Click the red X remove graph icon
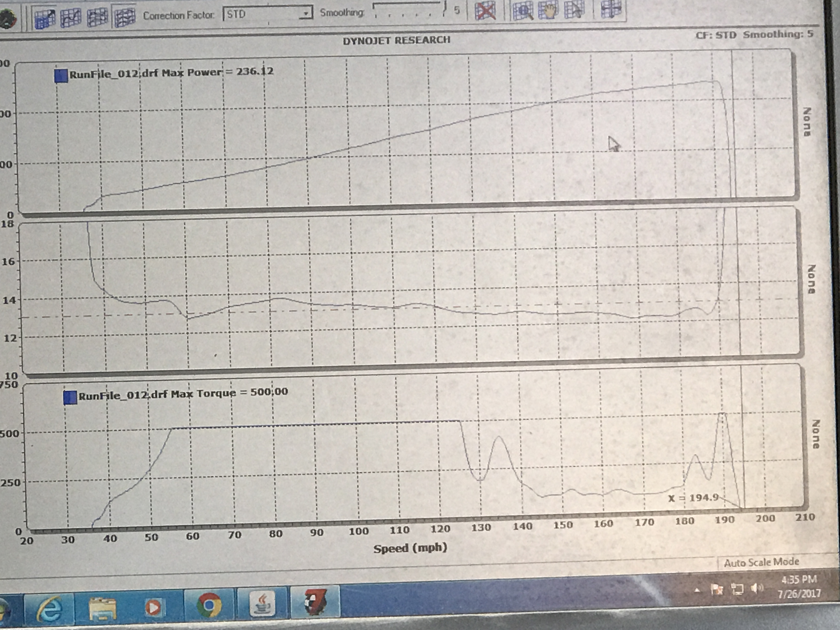Image resolution: width=840 pixels, height=630 pixels. point(485,11)
